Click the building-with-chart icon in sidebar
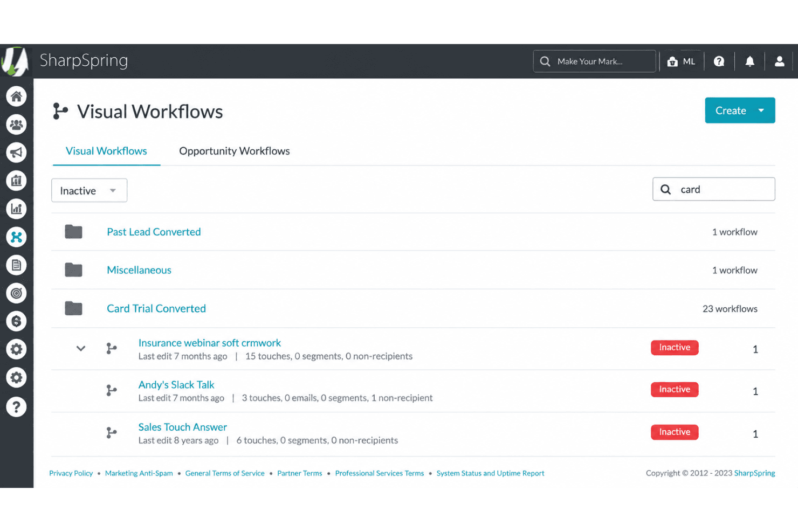The width and height of the screenshot is (798, 532). point(17,181)
